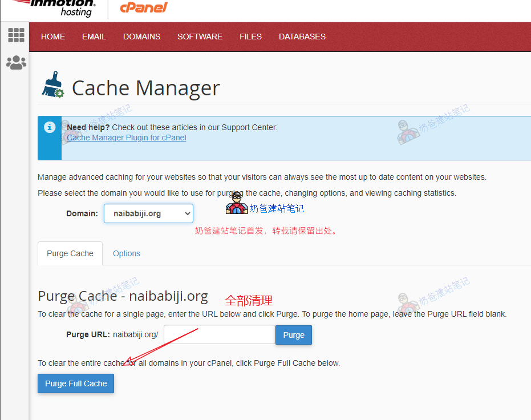Viewport: 531px width, 420px height.
Task: Open the HOME menu item
Action: (x=53, y=37)
